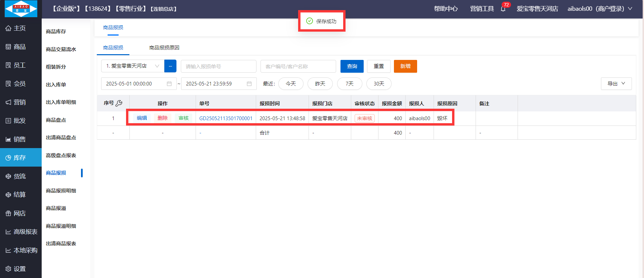Screen dimensions: 644x278
Task: Click the AIBAO logo
Action: pos(21,9)
